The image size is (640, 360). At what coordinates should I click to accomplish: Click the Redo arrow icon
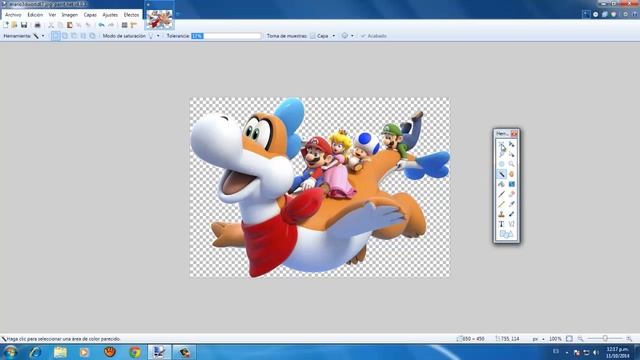(111, 25)
